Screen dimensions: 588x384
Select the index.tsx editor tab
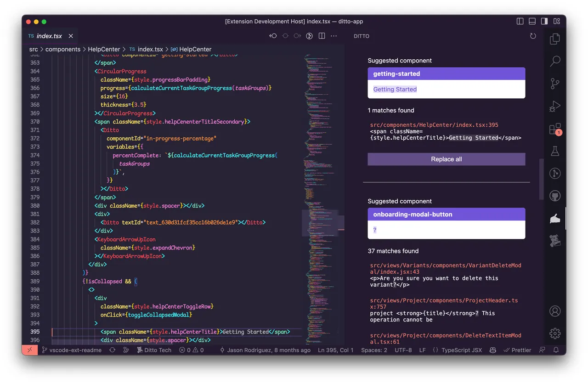coord(50,36)
